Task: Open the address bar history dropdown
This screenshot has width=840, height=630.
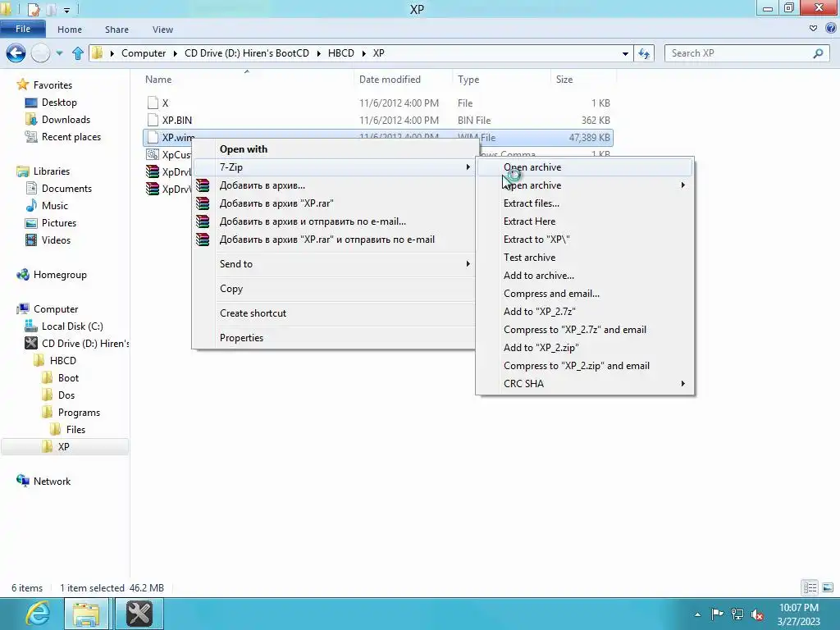Action: click(x=625, y=53)
